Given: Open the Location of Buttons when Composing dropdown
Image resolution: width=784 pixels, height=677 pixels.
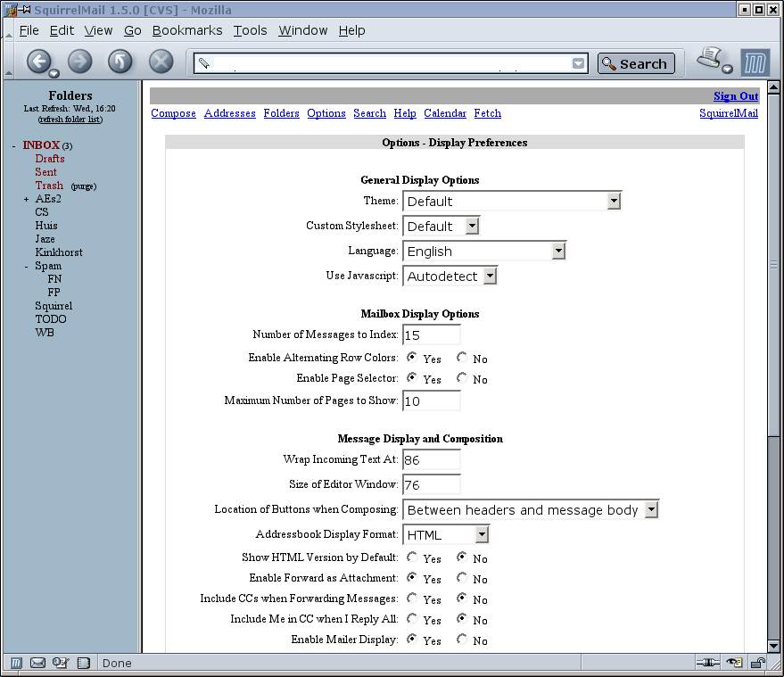Looking at the screenshot, I should click(x=531, y=509).
